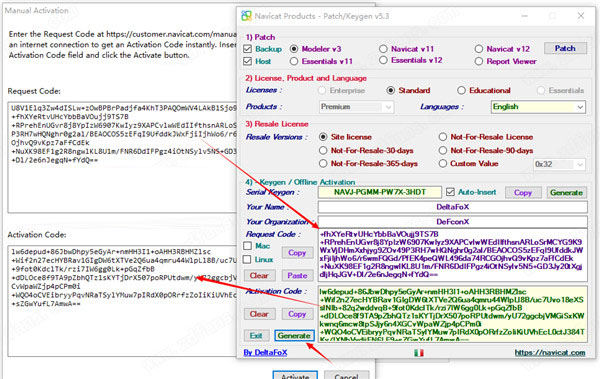
Task: Select the Report Viewer radio button
Action: pos(479,61)
